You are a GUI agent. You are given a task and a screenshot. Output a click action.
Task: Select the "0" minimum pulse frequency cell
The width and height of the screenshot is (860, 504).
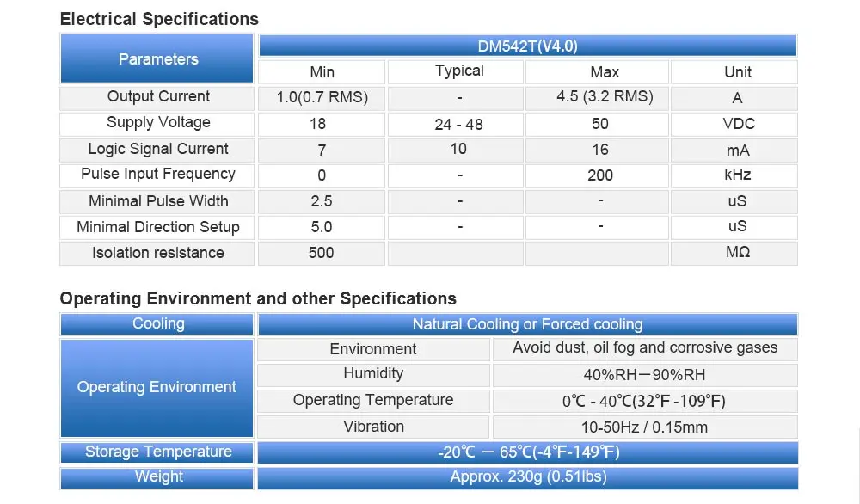[322, 176]
